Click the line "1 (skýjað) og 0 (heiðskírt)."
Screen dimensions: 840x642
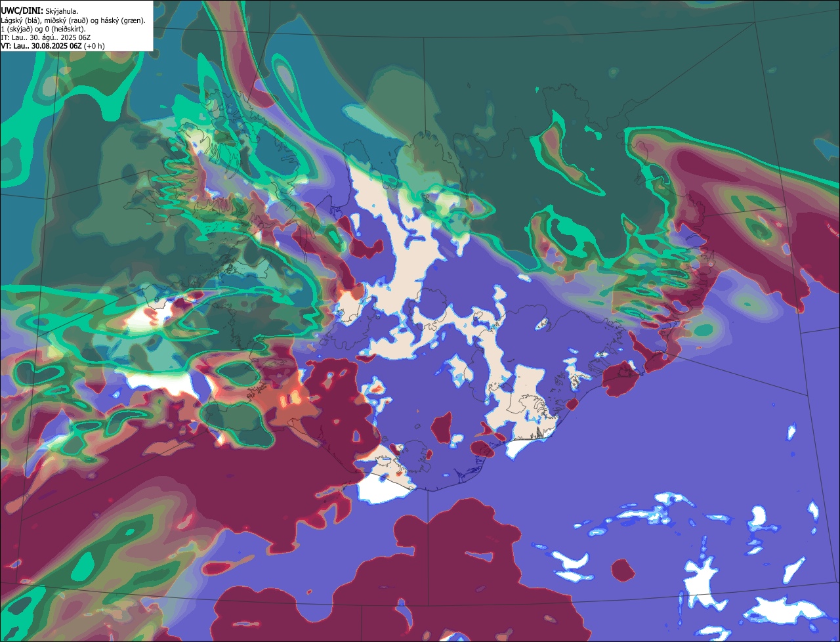(x=43, y=29)
